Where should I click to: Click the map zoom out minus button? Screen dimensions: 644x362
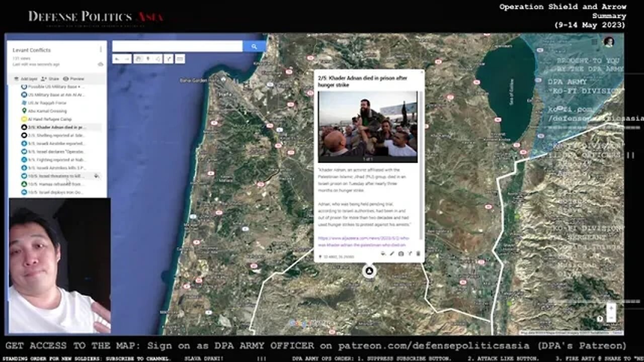click(611, 318)
